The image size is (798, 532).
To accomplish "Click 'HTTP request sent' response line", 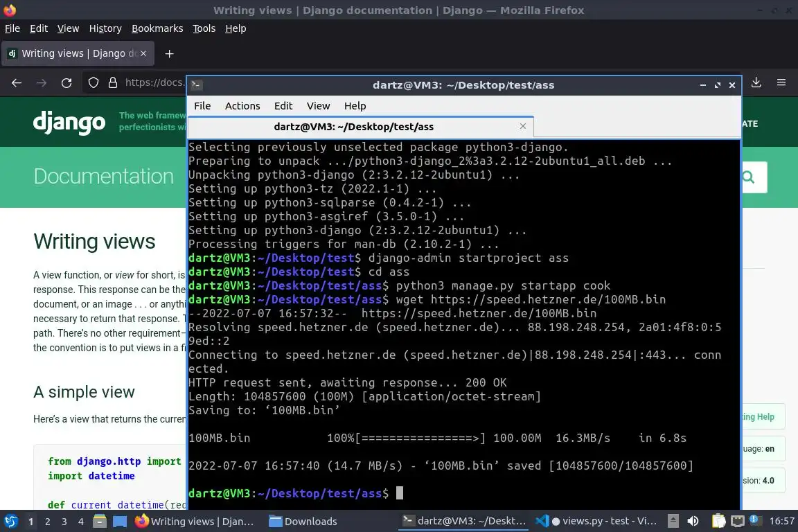I will [x=348, y=382].
